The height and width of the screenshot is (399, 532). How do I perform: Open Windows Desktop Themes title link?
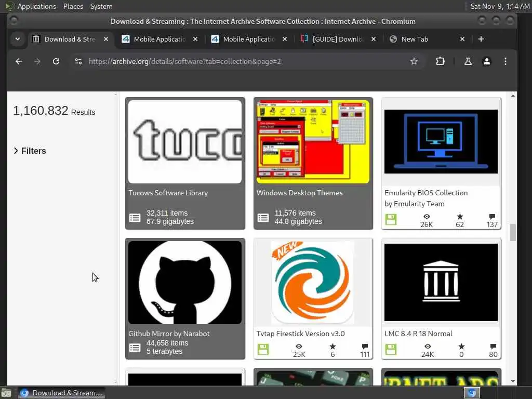point(300,193)
